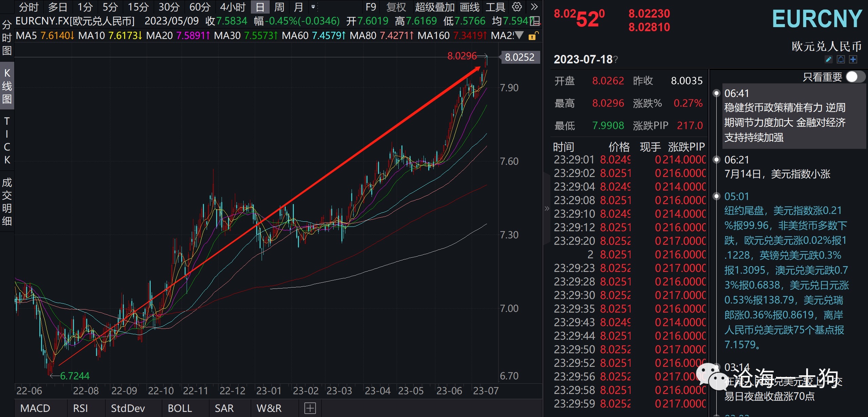Set price alert with bell icon
Image resolution: width=868 pixels, height=417 pixels.
[841, 60]
